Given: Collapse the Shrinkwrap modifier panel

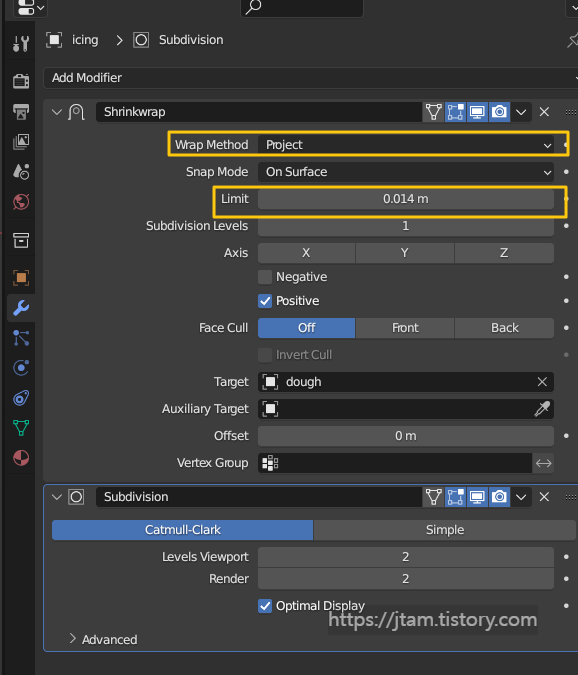Looking at the screenshot, I should pos(56,112).
